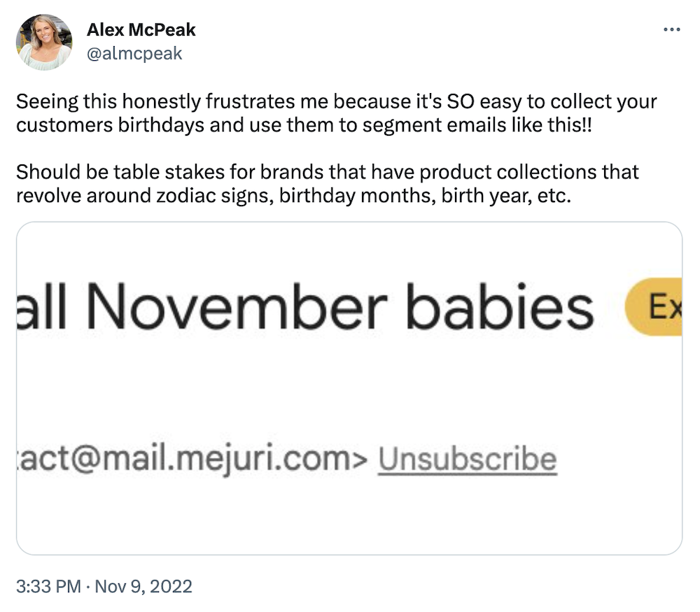Click the display name Alex McPeak
This screenshot has width=700, height=612.
click(141, 30)
